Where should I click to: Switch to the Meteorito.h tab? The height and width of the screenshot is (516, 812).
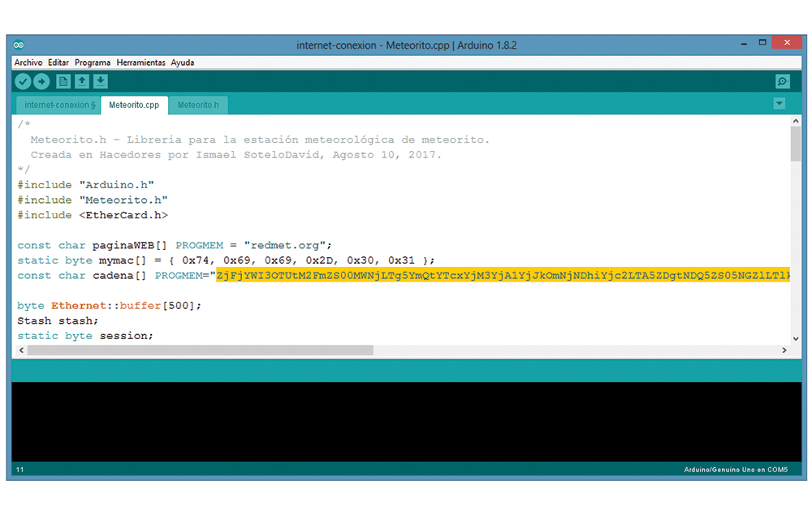coord(198,105)
